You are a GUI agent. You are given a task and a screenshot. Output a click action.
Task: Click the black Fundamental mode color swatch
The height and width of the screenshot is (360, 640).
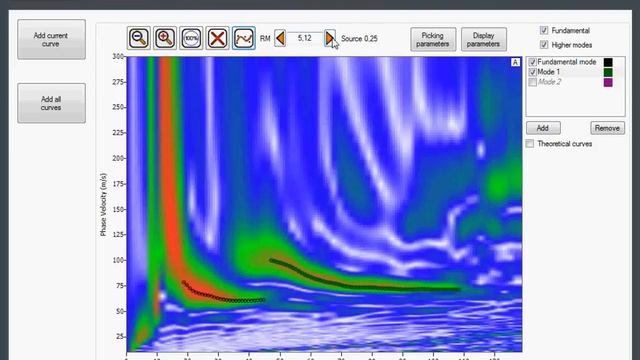[608, 62]
